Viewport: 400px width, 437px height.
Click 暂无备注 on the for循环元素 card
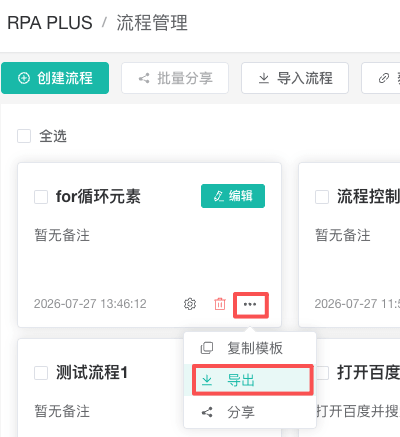pyautogui.click(x=62, y=235)
